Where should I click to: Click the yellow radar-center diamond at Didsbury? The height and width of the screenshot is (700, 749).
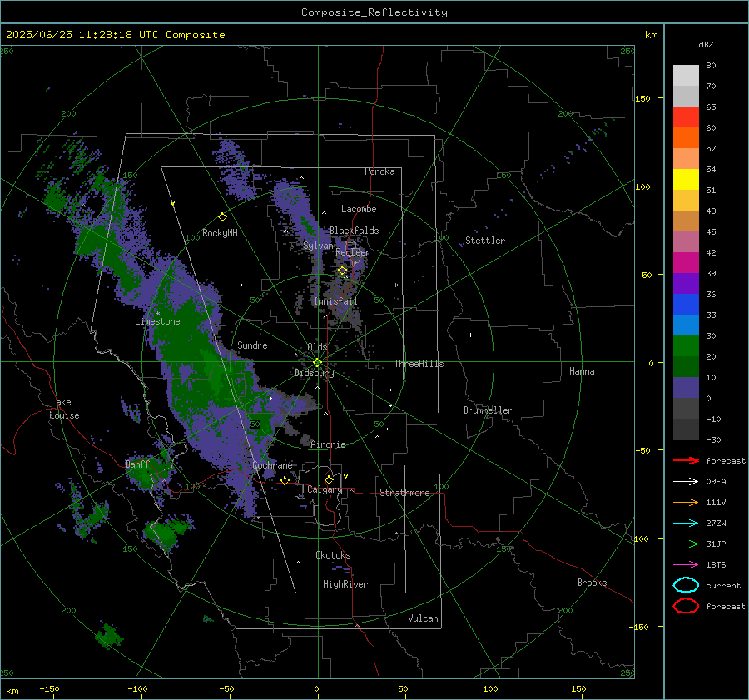pyautogui.click(x=317, y=363)
